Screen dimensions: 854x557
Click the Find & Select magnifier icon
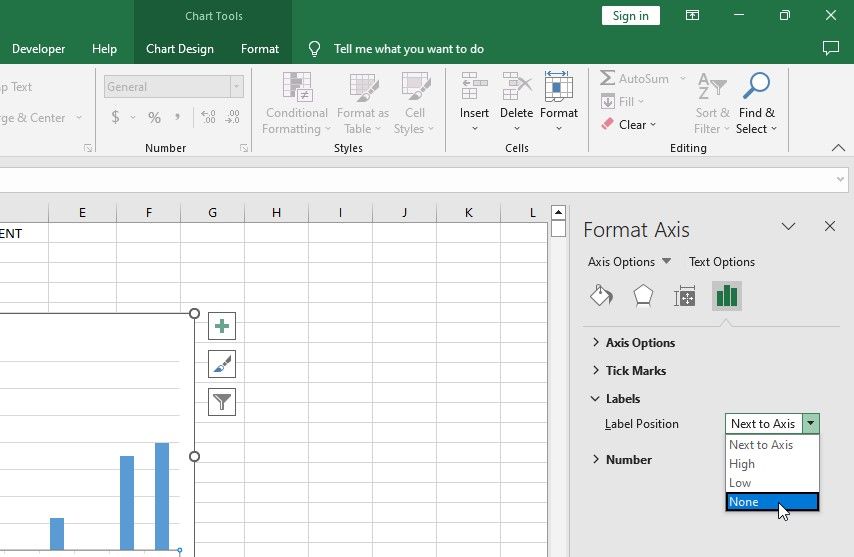tap(756, 87)
